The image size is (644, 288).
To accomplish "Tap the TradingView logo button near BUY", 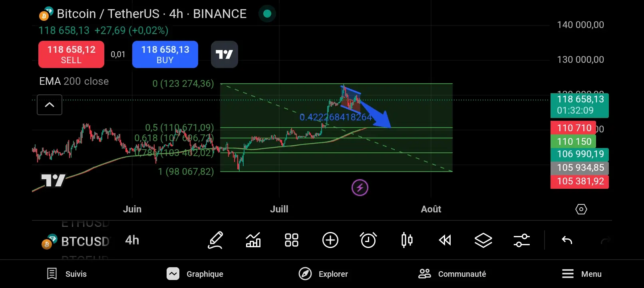I will click(225, 54).
